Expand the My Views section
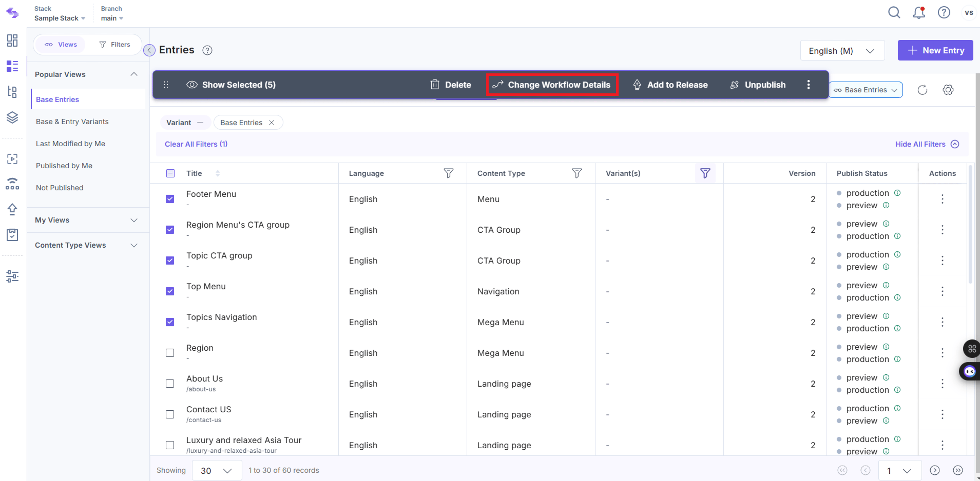980x481 pixels. [x=134, y=220]
